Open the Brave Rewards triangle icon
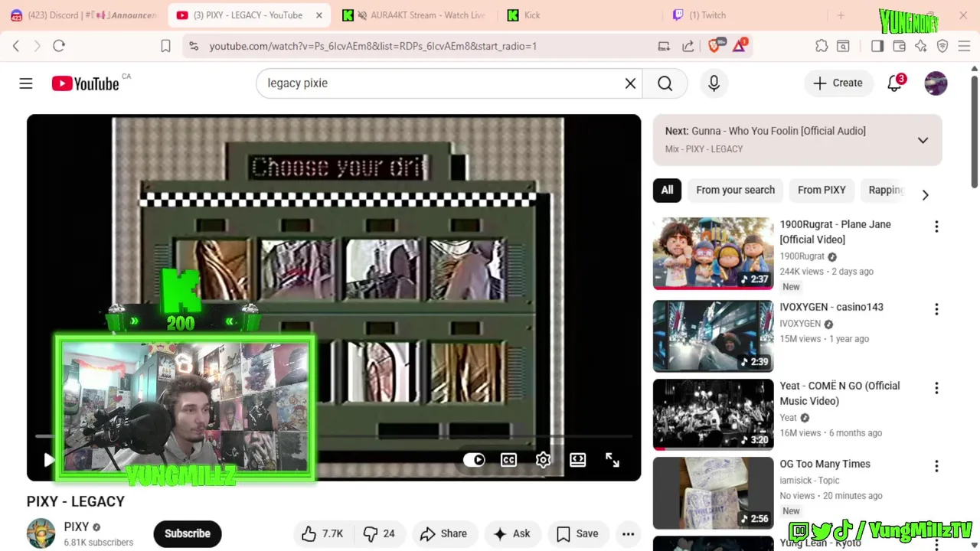Image resolution: width=980 pixels, height=551 pixels. click(x=740, y=46)
